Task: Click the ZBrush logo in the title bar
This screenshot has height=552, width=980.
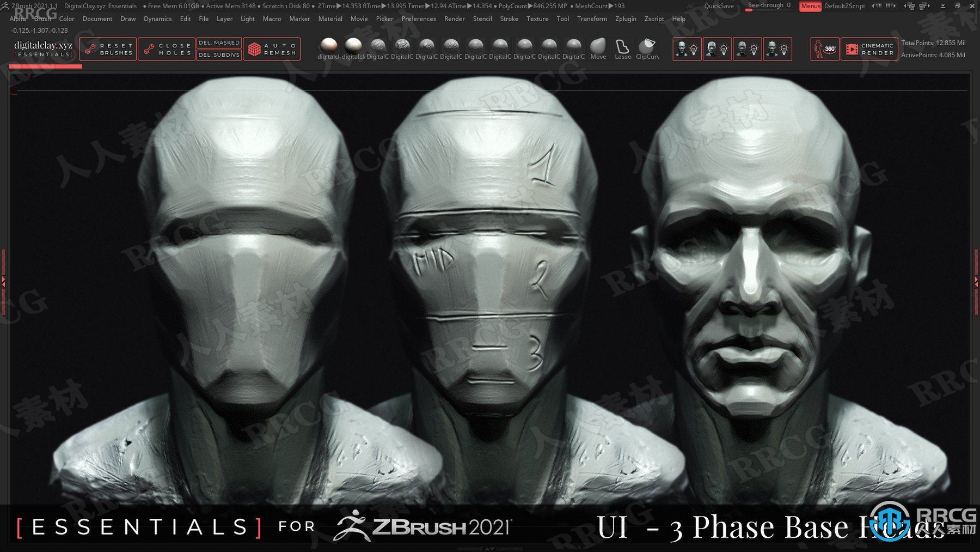Action: click(x=5, y=6)
